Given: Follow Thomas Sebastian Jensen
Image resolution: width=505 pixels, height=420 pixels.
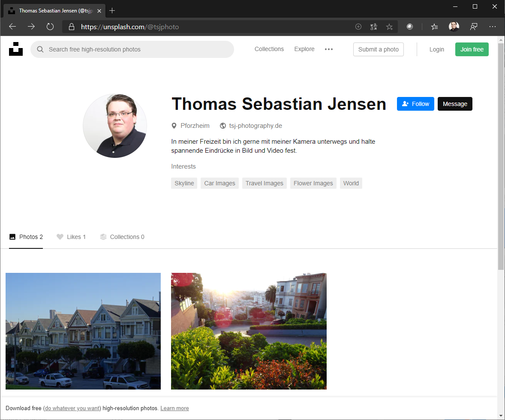Looking at the screenshot, I should 415,104.
